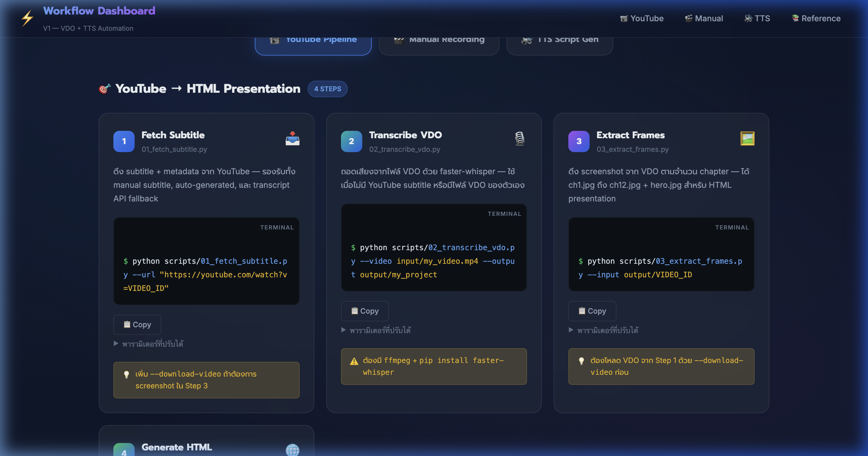Viewport: 868px width, 456px height.
Task: Click the step 2 number badge
Action: tap(351, 141)
